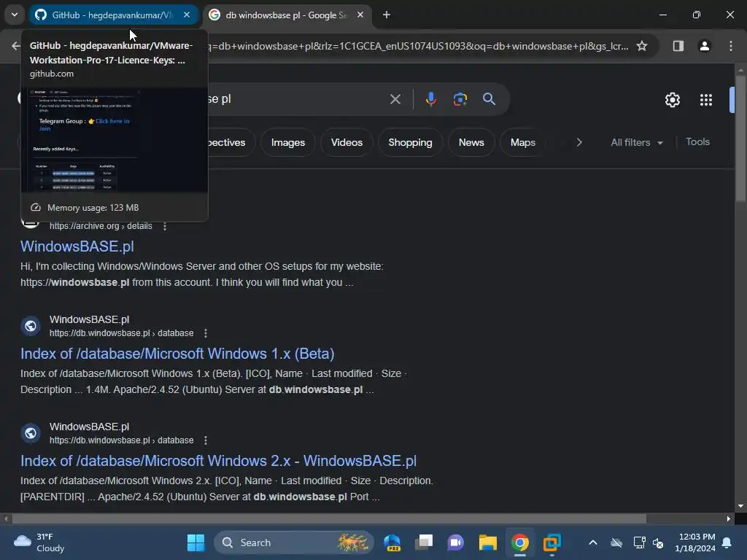Open a new browser tab
The height and width of the screenshot is (560, 747).
(x=387, y=15)
